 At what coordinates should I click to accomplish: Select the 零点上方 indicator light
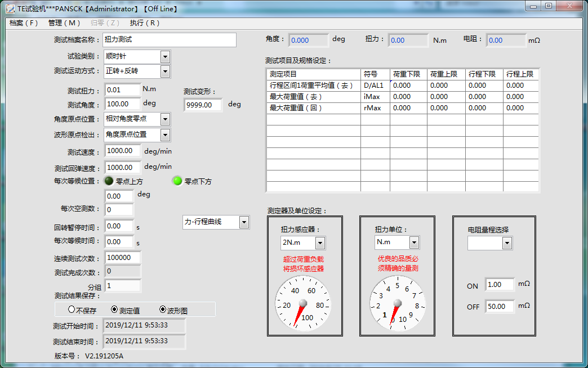tap(109, 181)
